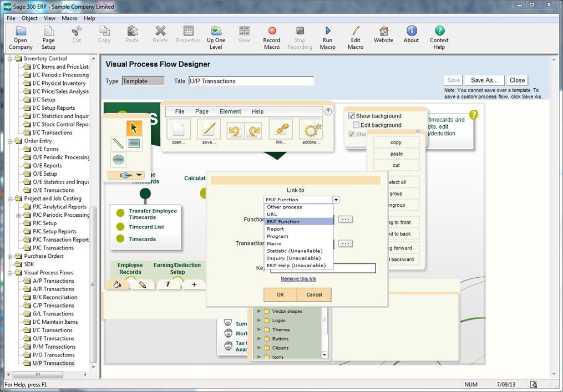
Task: Select URL in the Link to list
Action: 299,215
